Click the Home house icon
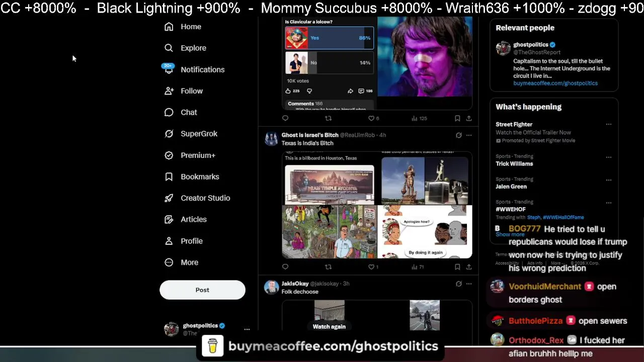This screenshot has width=644, height=362. coord(169,27)
